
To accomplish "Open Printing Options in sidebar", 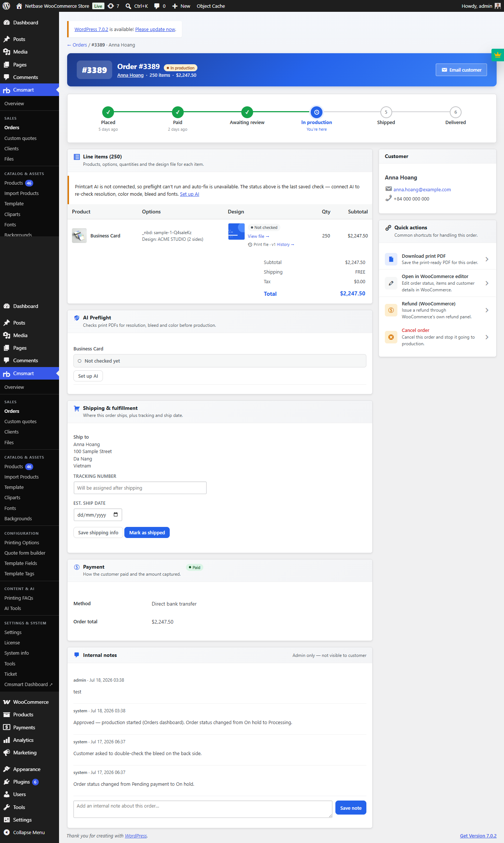I will pyautogui.click(x=22, y=542).
